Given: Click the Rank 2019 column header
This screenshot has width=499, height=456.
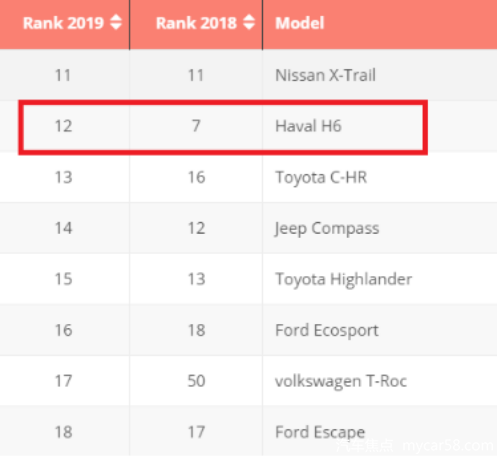Looking at the screenshot, I should click(65, 25).
